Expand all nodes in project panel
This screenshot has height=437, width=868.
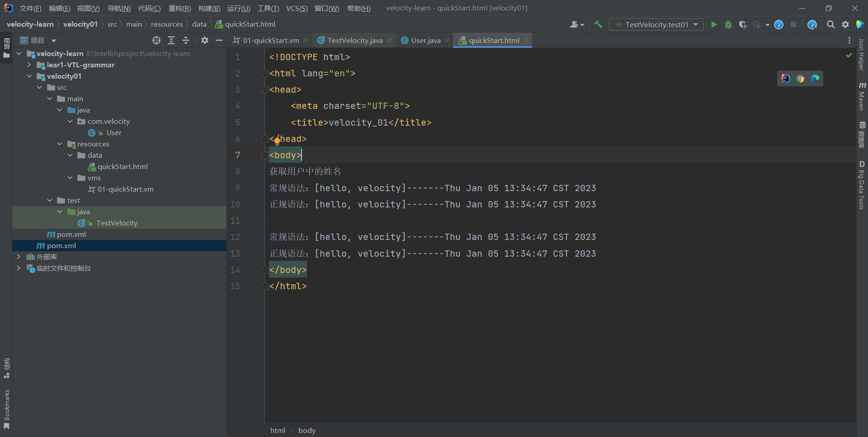point(171,40)
